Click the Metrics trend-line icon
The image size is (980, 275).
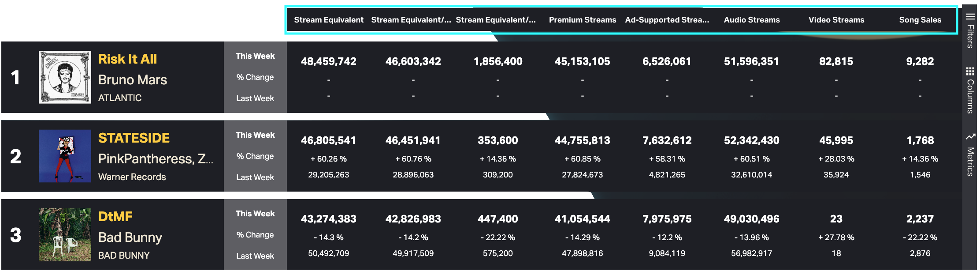tap(970, 137)
